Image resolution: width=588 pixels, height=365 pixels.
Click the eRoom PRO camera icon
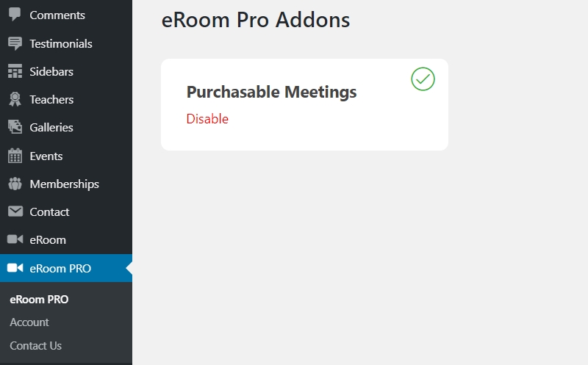point(15,268)
